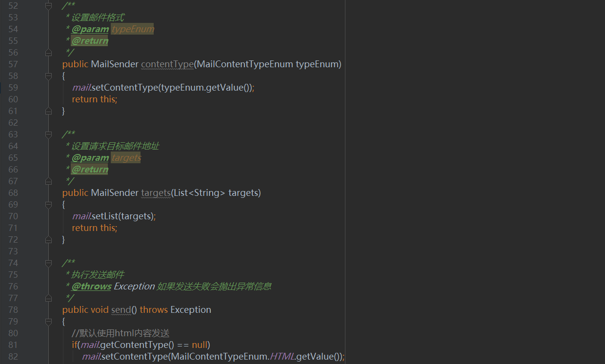Image resolution: width=605 pixels, height=364 pixels.
Task: Click the 'null' keyword on line 81
Action: click(200, 345)
